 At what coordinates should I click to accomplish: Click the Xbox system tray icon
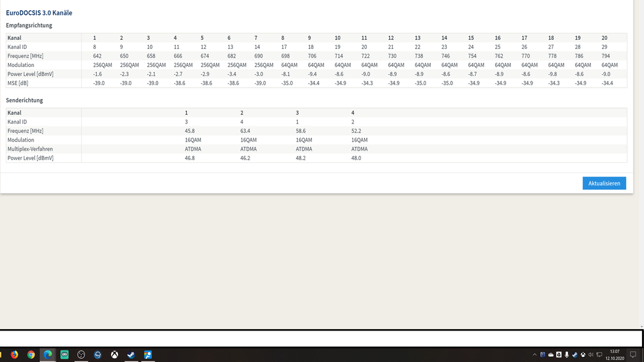(583, 355)
